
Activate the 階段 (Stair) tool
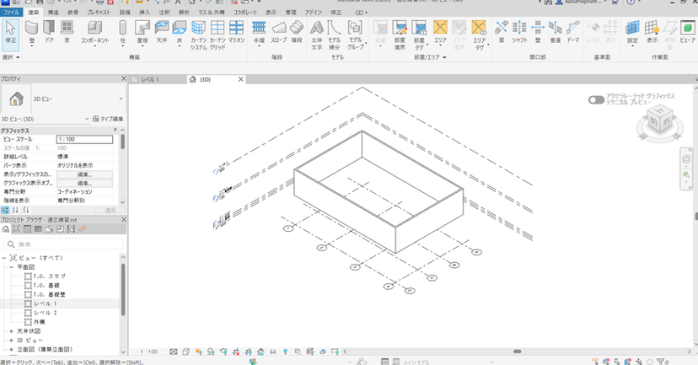point(297,32)
